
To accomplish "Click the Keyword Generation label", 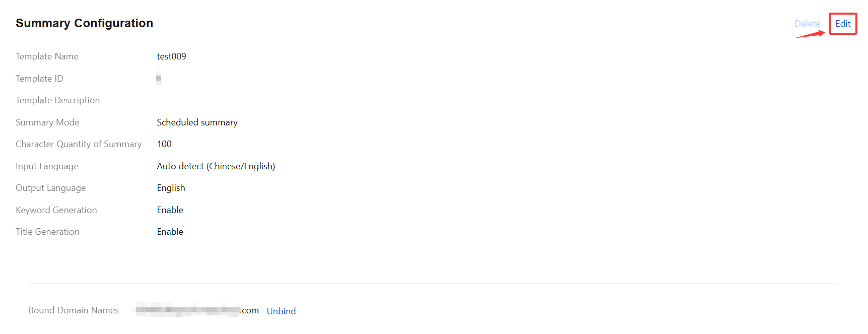I will [x=56, y=210].
